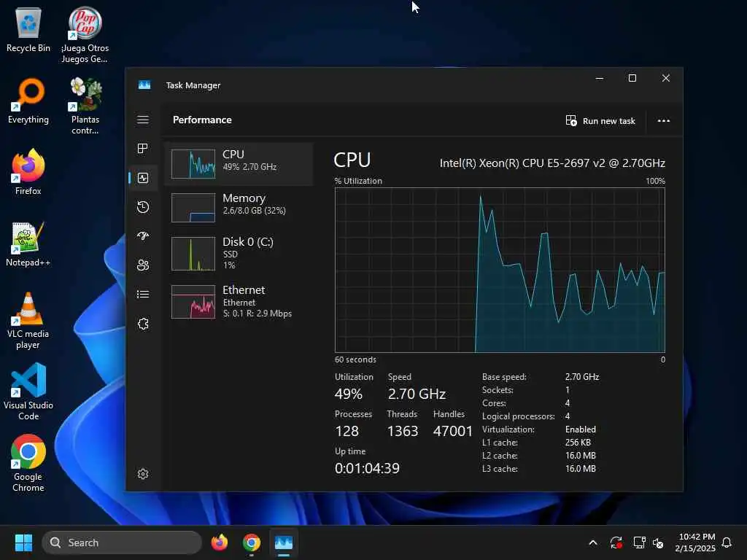The image size is (747, 560).
Task: Click the 1363 threads count
Action: pyautogui.click(x=403, y=431)
